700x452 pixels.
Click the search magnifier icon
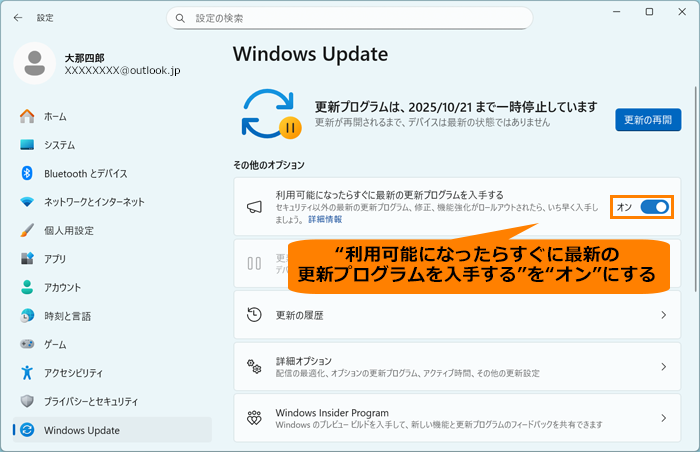180,18
